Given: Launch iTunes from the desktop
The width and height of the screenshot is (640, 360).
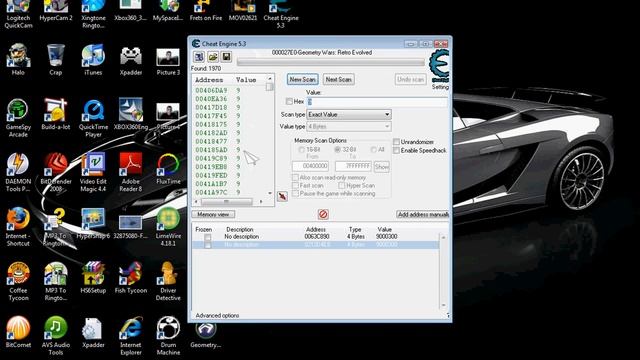Looking at the screenshot, I should point(93,60).
